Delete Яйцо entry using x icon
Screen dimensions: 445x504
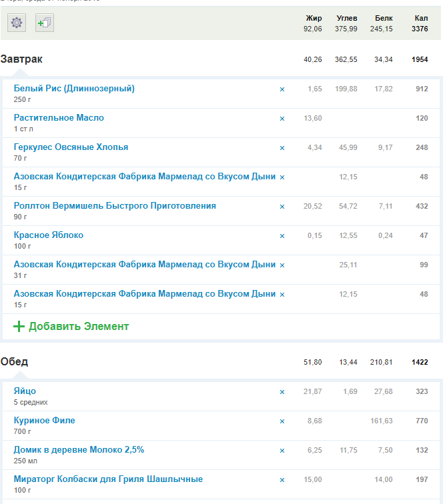click(282, 392)
